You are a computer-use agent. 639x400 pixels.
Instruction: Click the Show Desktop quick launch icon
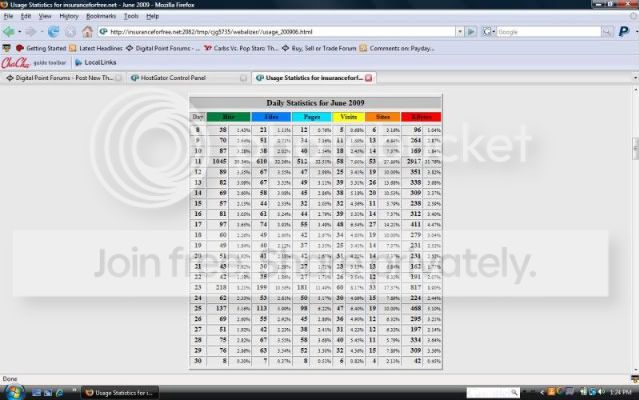(36, 393)
